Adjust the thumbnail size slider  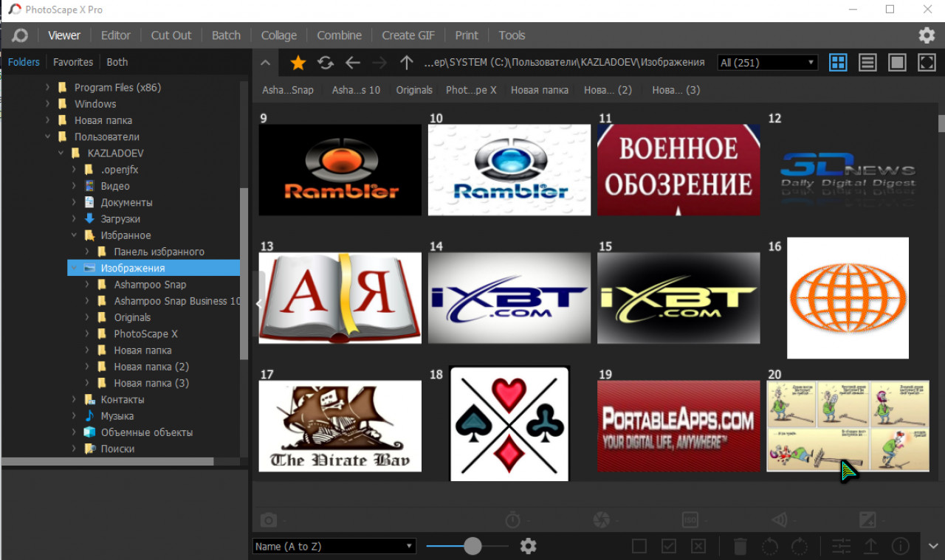472,546
